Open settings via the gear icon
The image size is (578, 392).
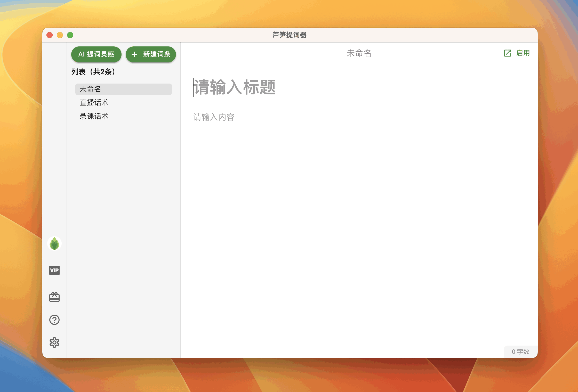[x=54, y=342]
